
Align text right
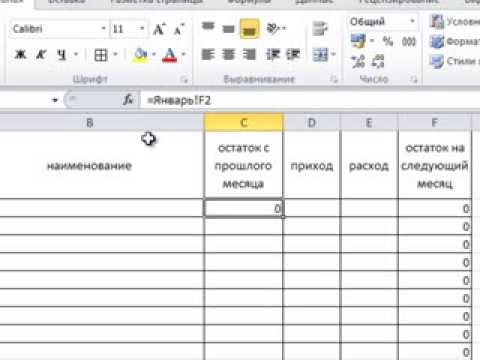click(x=249, y=54)
